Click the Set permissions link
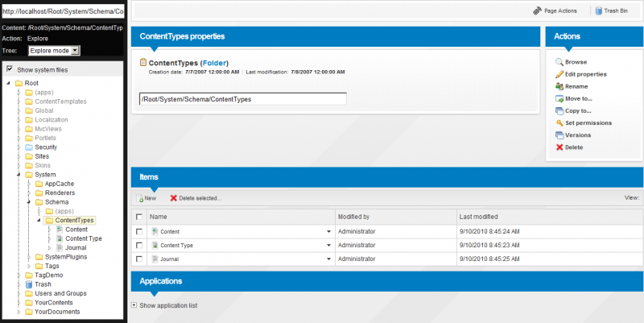 (588, 123)
